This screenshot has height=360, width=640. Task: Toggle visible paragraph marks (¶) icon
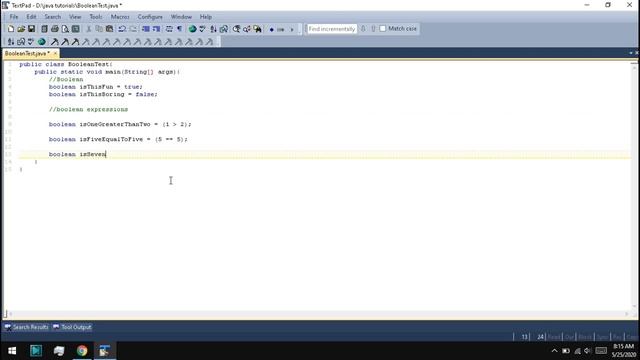(x=180, y=29)
